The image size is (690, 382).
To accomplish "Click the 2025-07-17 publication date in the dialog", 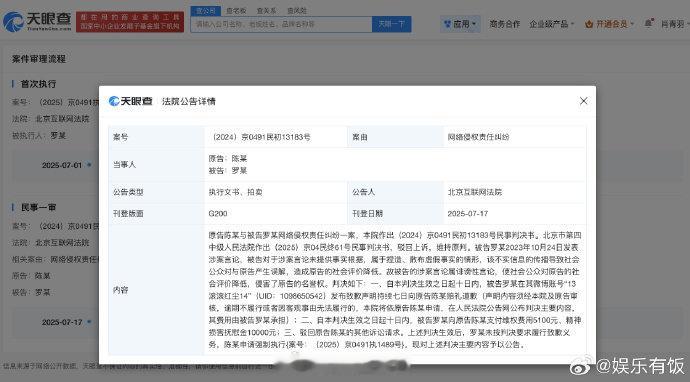I will (468, 213).
